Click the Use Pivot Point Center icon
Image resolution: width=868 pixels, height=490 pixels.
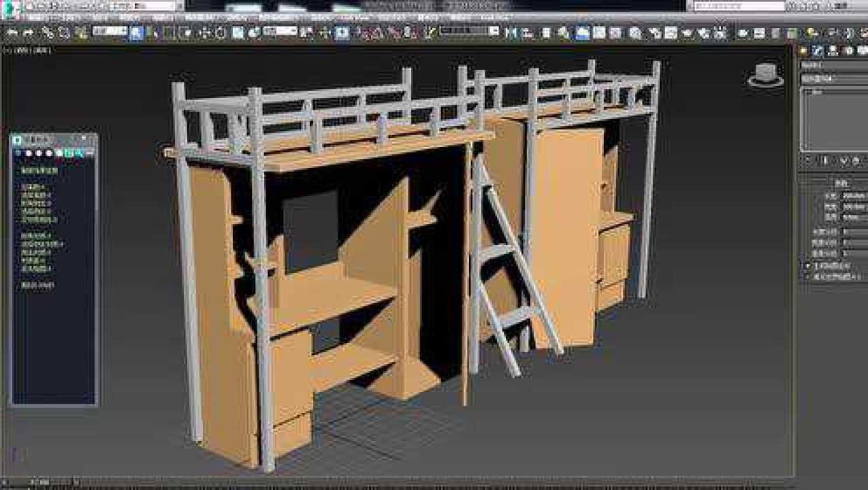pos(307,32)
